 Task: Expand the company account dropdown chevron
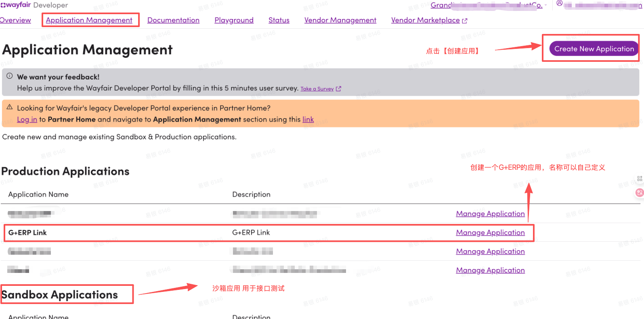pos(545,5)
